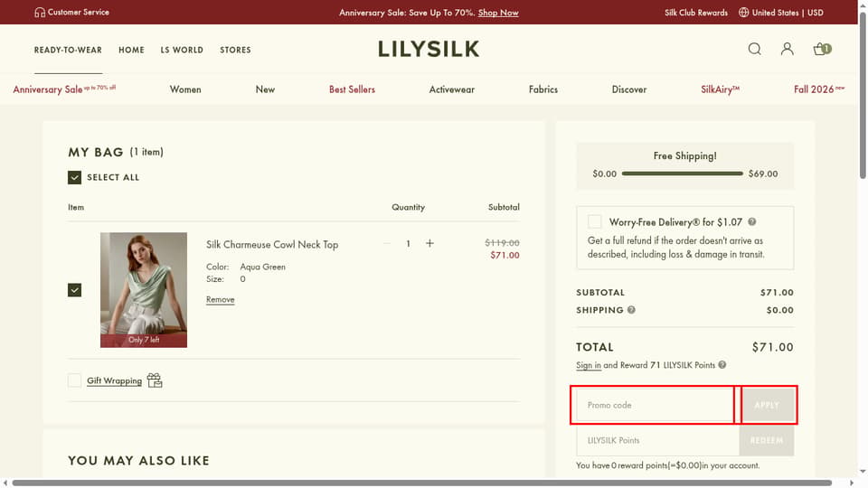Click the struck-through price $119.00
This screenshot has width=868, height=488.
click(502, 242)
